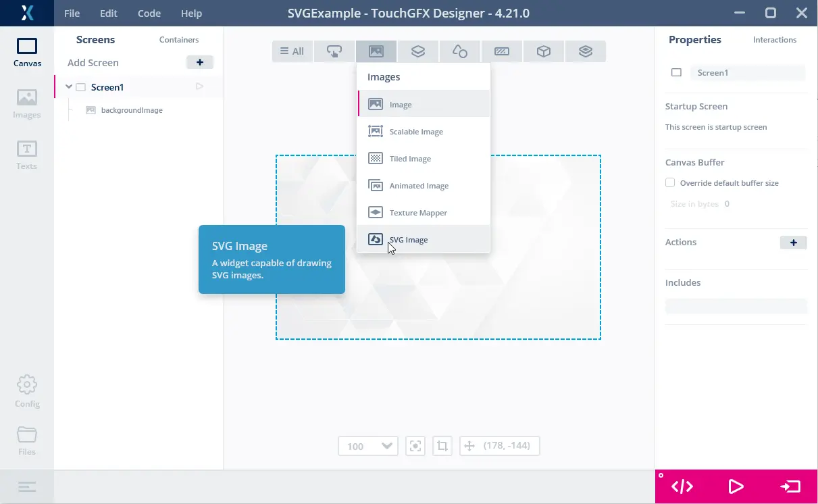Open Config settings gear
The width and height of the screenshot is (818, 504).
[x=27, y=391]
